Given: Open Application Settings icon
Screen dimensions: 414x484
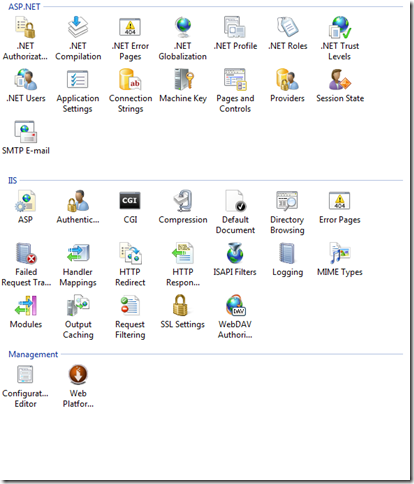Looking at the screenshot, I should [78, 80].
